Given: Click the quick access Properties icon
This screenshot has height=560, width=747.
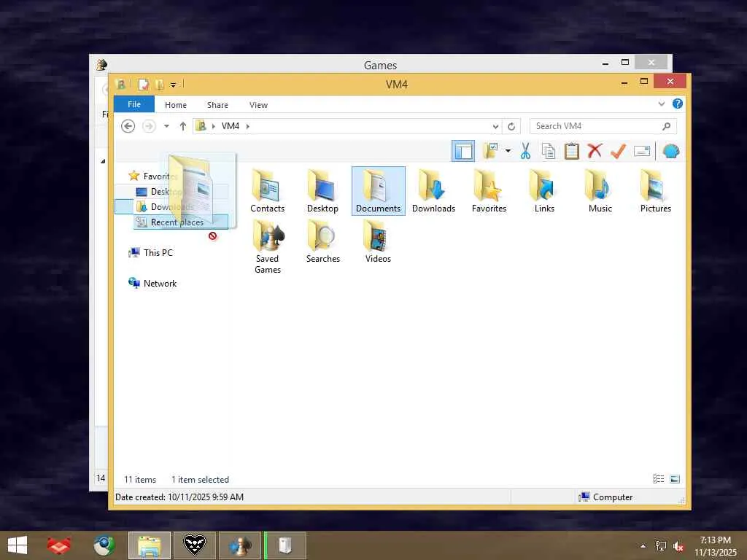Looking at the screenshot, I should pos(144,85).
